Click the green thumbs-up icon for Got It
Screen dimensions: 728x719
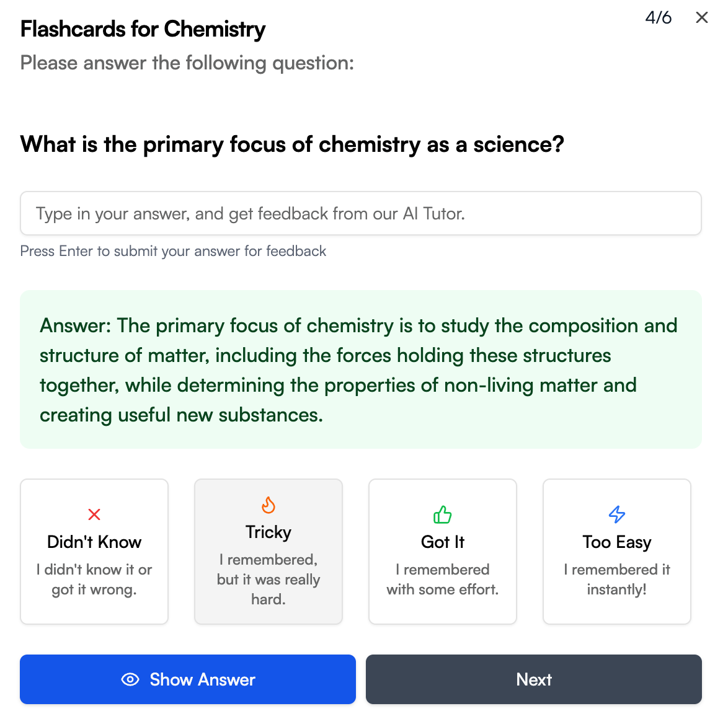click(x=442, y=514)
